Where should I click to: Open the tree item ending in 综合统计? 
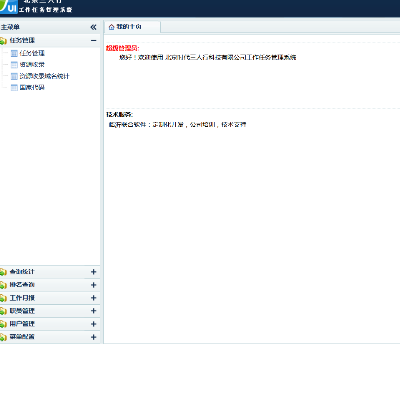coord(44,76)
